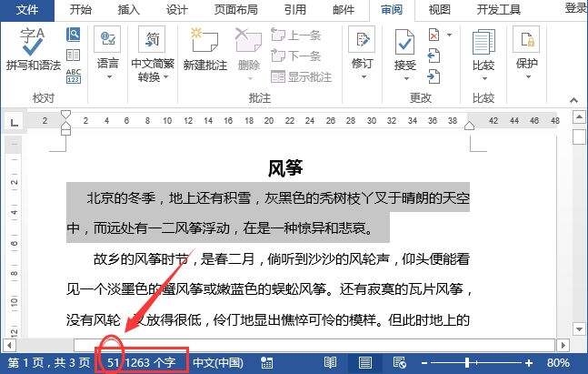Image resolution: width=588 pixels, height=374 pixels.
Task: Switch to the 页面布局 tab
Action: [x=236, y=10]
